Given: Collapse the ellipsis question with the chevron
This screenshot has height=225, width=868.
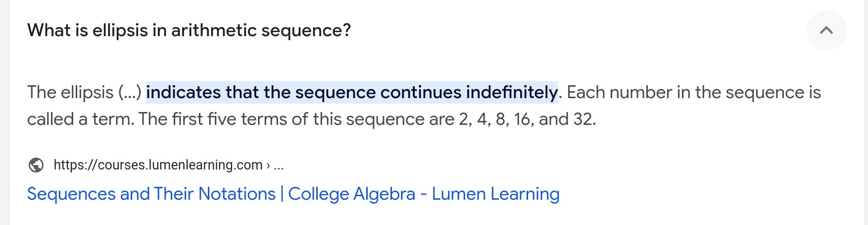Looking at the screenshot, I should pyautogui.click(x=826, y=30).
